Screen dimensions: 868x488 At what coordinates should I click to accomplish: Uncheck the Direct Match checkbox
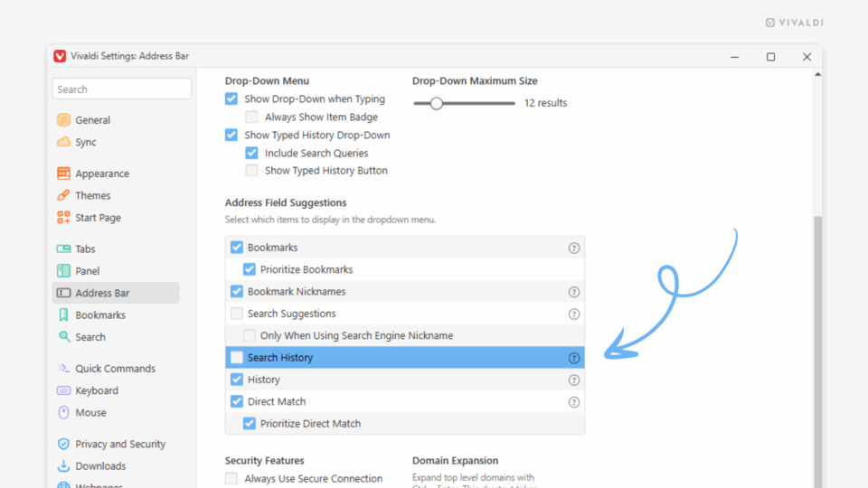pyautogui.click(x=237, y=401)
